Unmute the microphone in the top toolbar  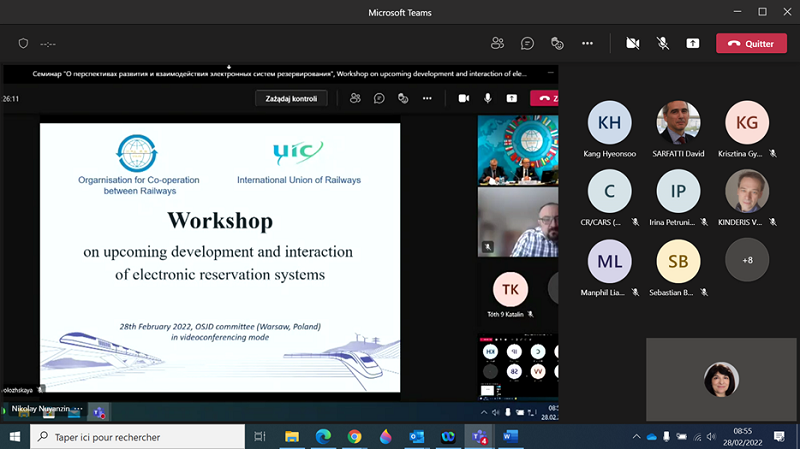pyautogui.click(x=662, y=44)
